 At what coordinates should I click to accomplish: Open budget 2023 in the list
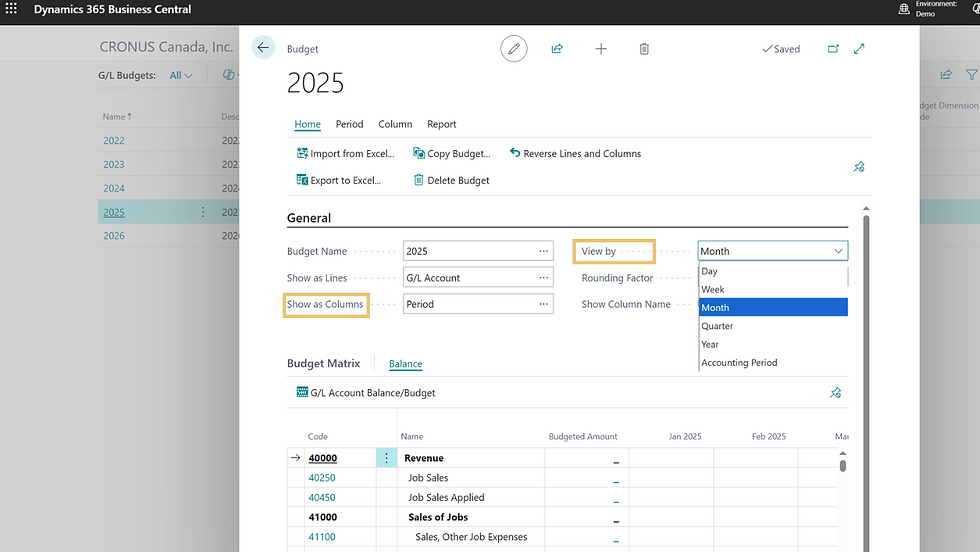[x=114, y=164]
